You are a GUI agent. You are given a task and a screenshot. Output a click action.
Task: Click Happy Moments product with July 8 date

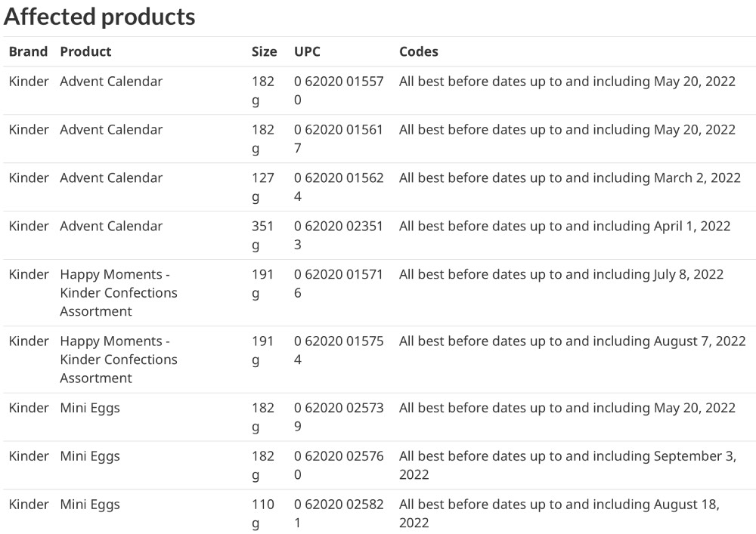[x=119, y=293]
